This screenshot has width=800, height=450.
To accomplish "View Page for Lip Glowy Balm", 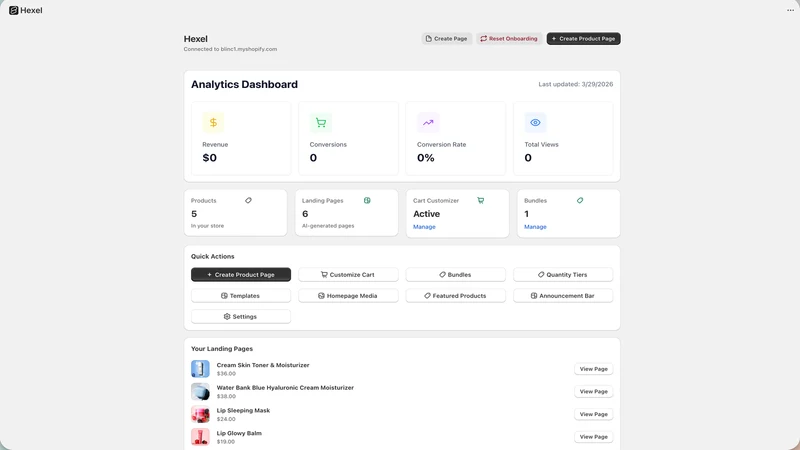I will (593, 437).
